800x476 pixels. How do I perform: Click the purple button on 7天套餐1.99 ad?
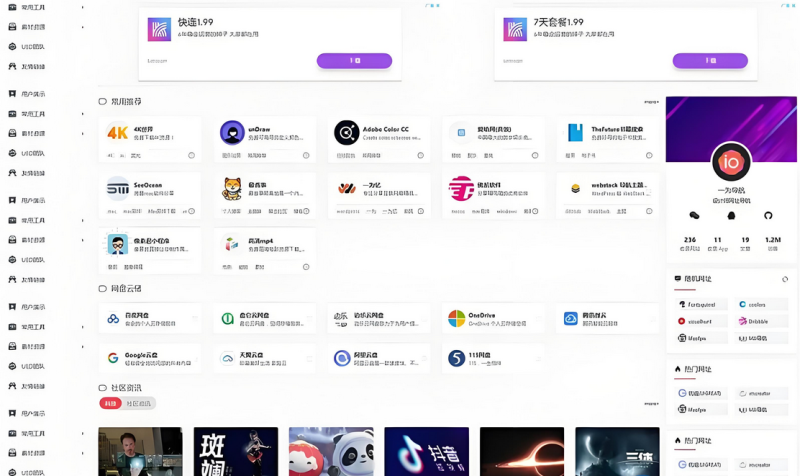[710, 61]
